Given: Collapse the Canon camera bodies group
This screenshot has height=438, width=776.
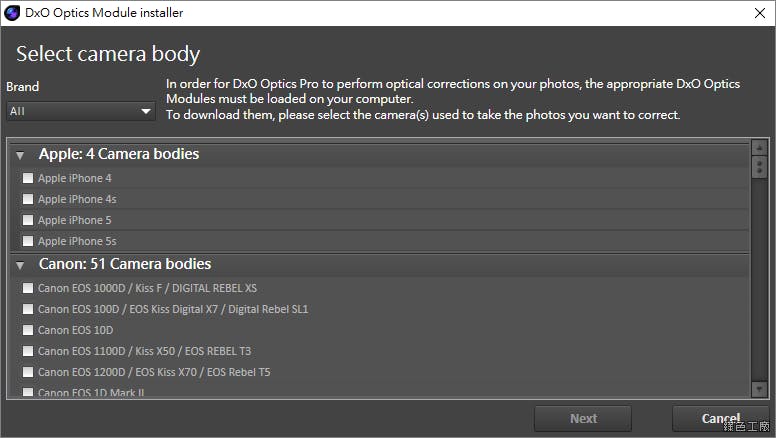Looking at the screenshot, I should click(20, 265).
